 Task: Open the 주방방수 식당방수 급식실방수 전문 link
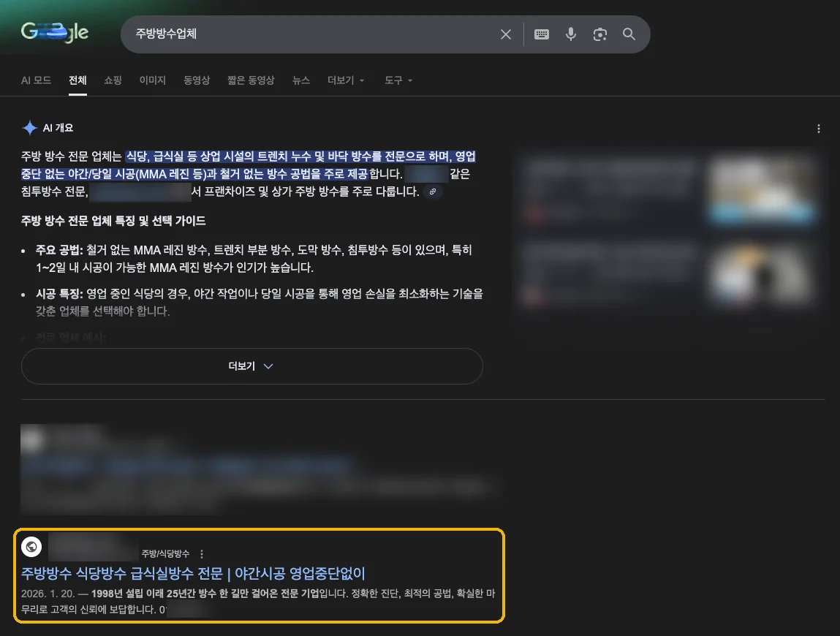coord(193,574)
